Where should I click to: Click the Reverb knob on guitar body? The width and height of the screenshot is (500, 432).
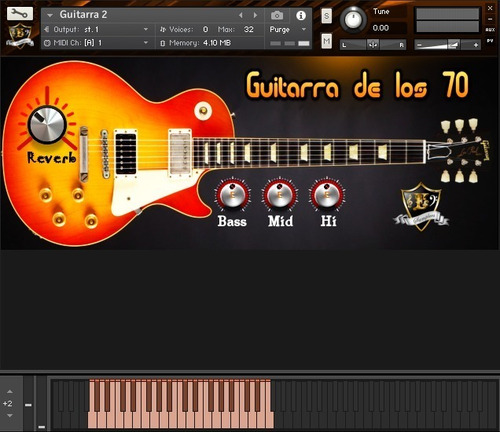(47, 125)
